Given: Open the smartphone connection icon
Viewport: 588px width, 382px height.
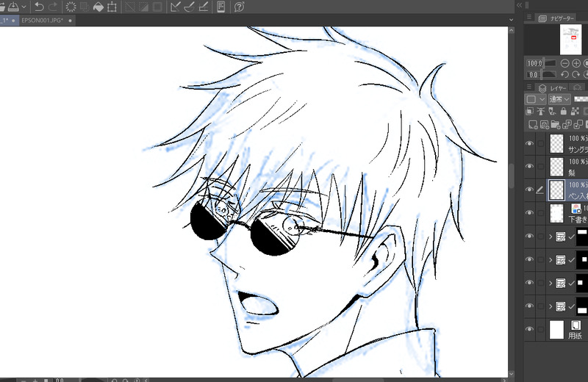Looking at the screenshot, I should coord(221,7).
